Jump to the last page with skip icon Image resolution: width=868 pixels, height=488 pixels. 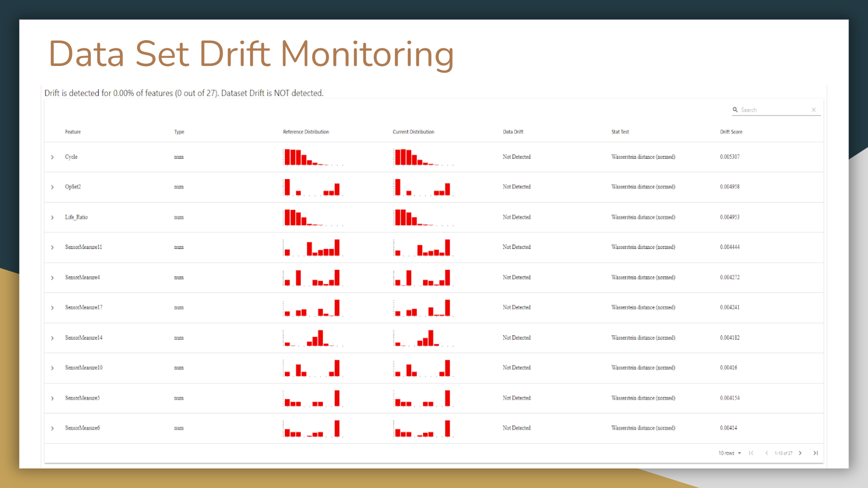(816, 453)
